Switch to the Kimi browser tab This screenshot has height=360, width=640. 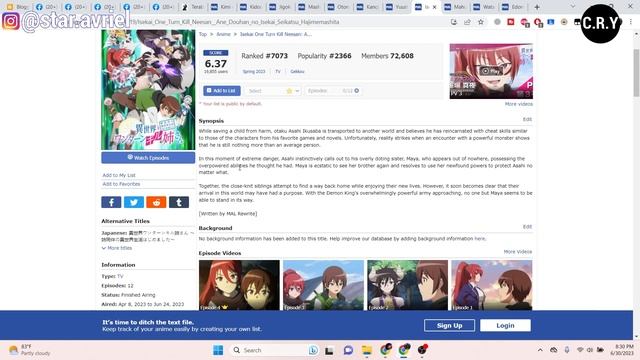pyautogui.click(x=222, y=7)
